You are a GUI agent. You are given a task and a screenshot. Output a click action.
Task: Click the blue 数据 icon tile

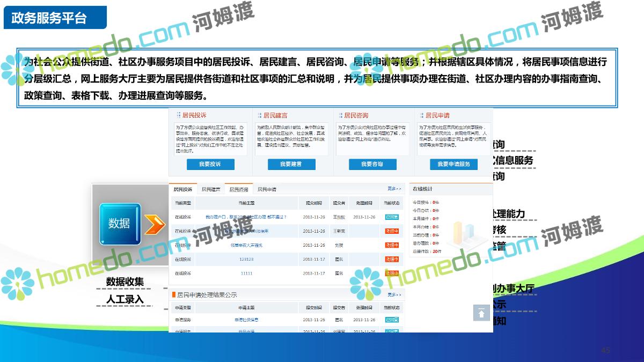click(120, 223)
